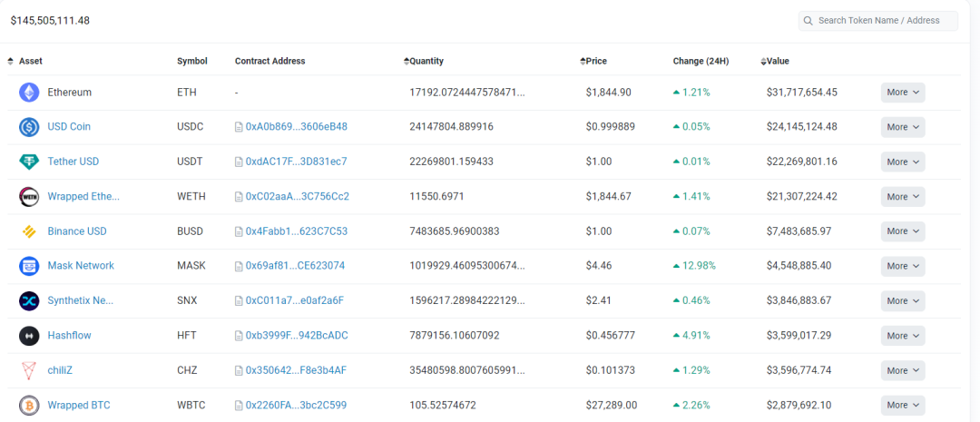The image size is (980, 422).
Task: Open the More dropdown for USD Coin
Action: pyautogui.click(x=903, y=127)
